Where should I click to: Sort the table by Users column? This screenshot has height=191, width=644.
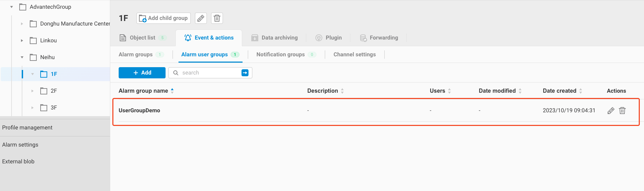point(449,91)
